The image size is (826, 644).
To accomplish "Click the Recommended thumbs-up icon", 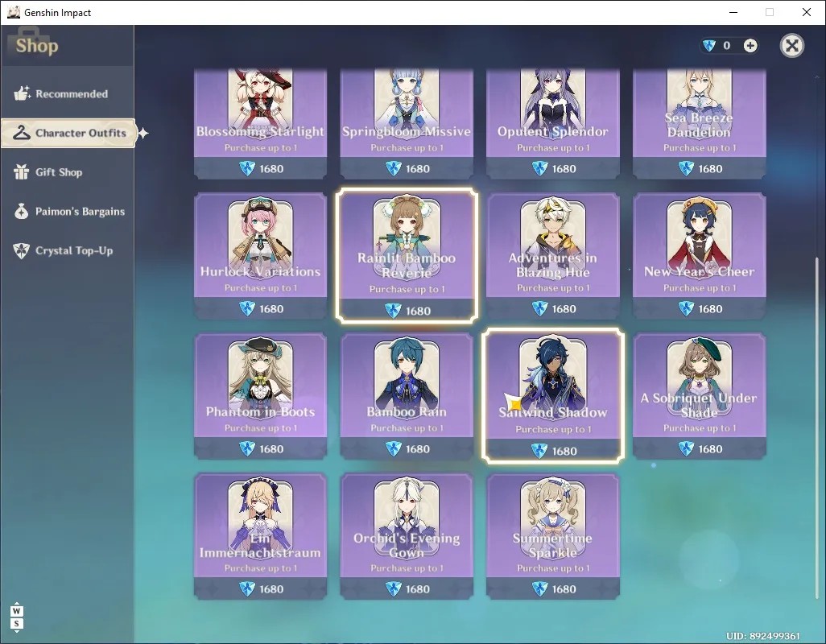I will (x=22, y=93).
